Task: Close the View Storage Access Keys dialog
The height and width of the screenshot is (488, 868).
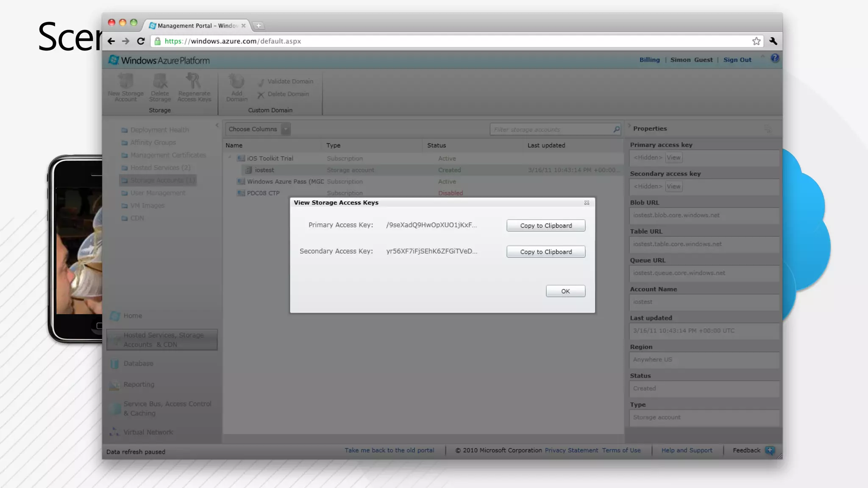Action: tap(587, 202)
